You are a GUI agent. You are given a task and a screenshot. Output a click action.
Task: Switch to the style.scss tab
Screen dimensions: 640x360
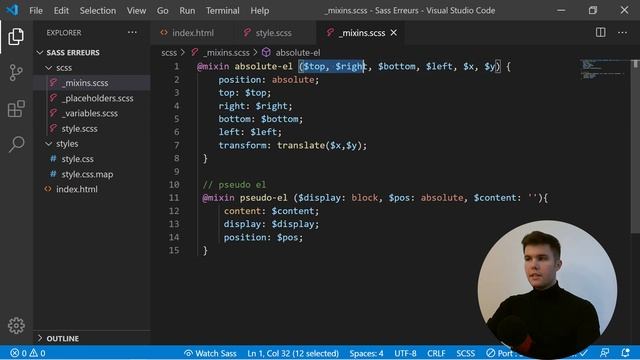click(x=274, y=33)
